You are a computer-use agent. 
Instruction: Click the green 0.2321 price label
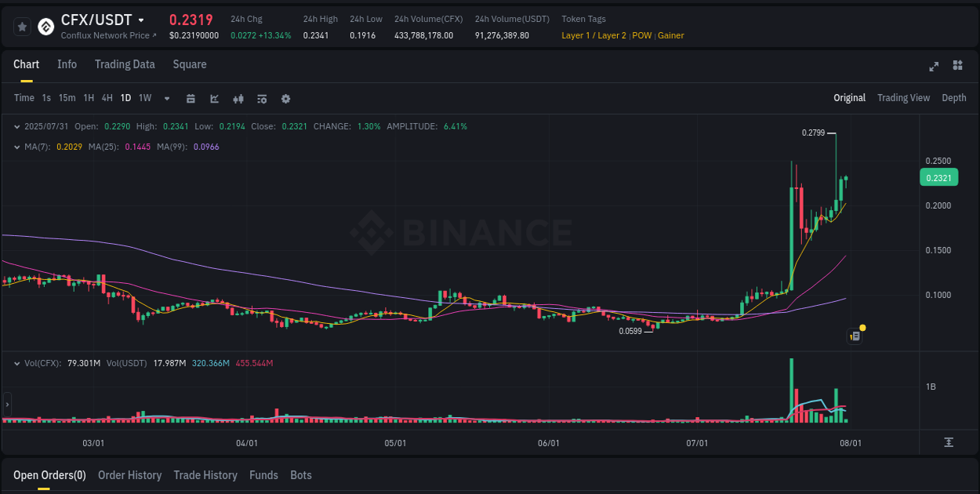point(938,177)
